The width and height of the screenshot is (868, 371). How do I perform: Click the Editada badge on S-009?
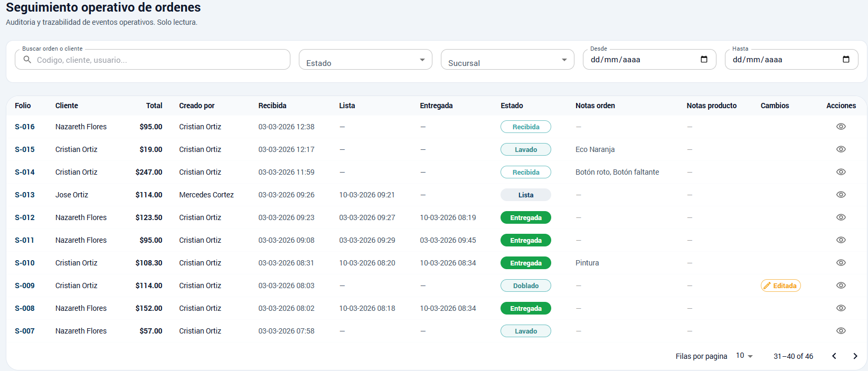[x=780, y=286]
